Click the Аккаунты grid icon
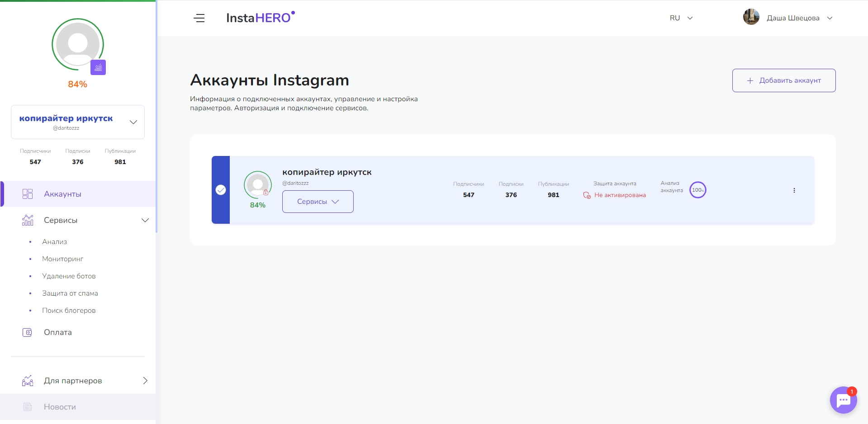Viewport: 868px width, 424px height. click(28, 194)
